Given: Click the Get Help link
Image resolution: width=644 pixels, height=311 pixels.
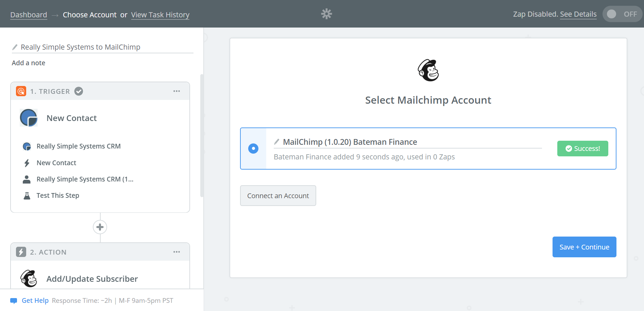Looking at the screenshot, I should point(35,300).
